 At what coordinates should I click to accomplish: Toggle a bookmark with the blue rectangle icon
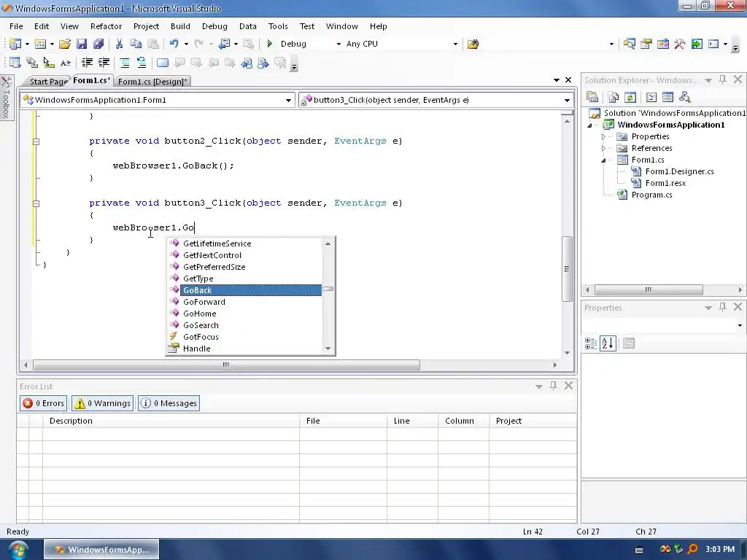(x=163, y=63)
